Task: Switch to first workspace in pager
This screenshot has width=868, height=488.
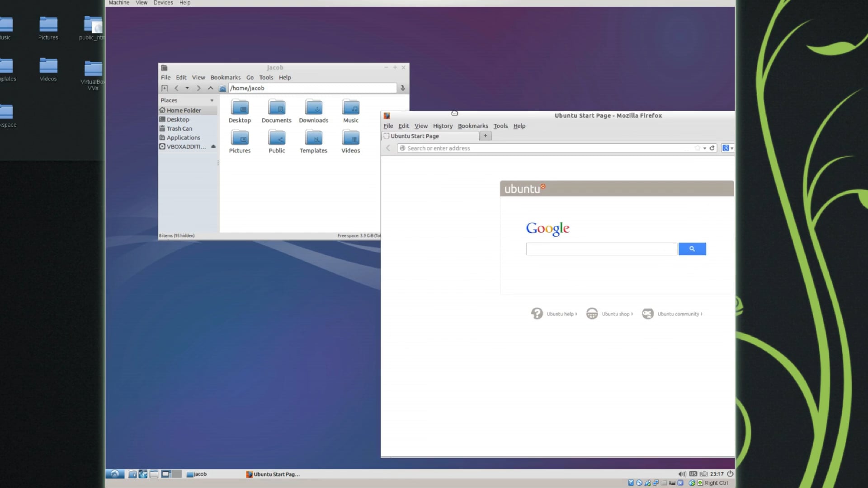Action: click(x=166, y=474)
